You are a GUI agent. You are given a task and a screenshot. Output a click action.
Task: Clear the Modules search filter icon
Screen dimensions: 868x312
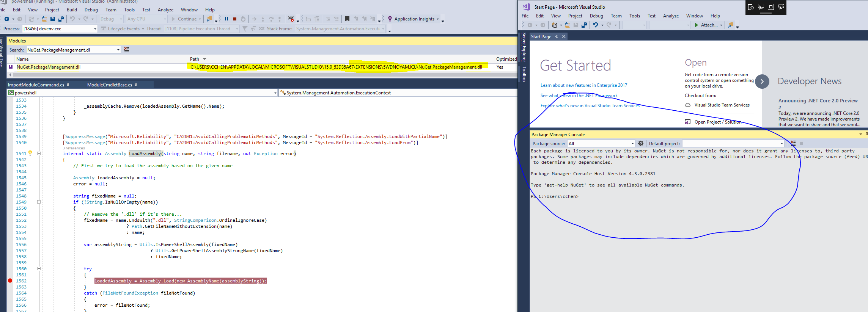tap(127, 50)
